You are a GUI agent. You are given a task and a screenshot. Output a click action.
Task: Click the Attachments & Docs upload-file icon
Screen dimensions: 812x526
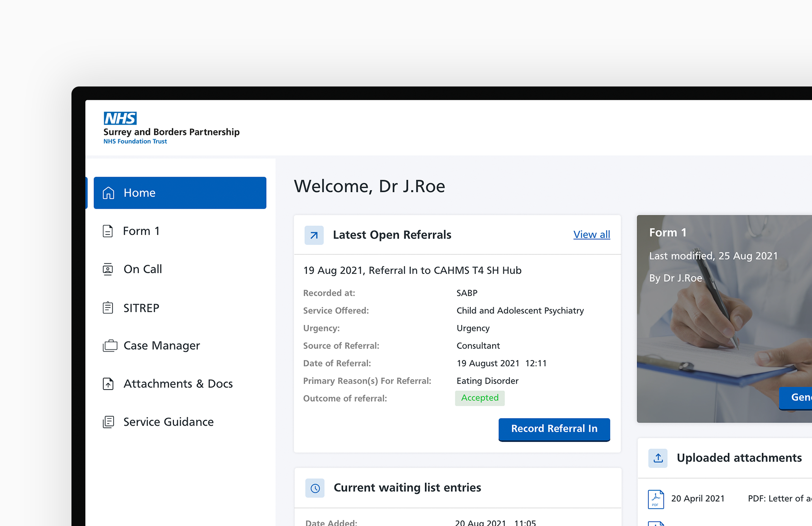tap(108, 384)
